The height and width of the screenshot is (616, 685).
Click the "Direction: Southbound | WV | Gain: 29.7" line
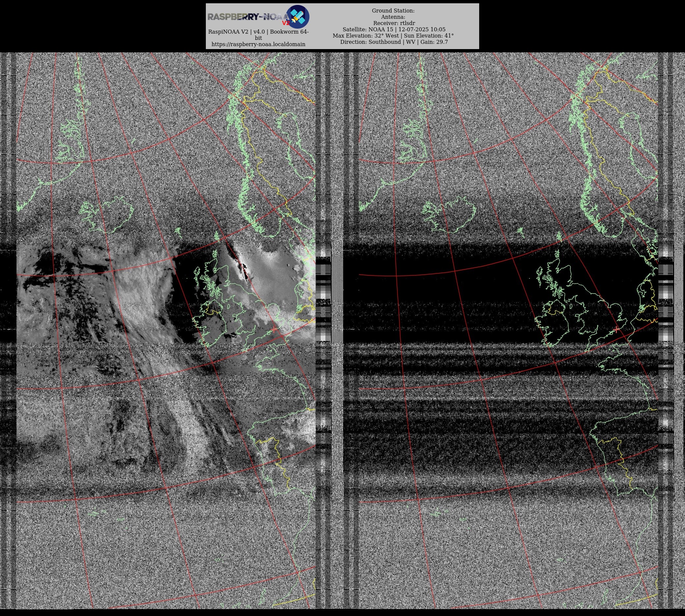coord(394,42)
